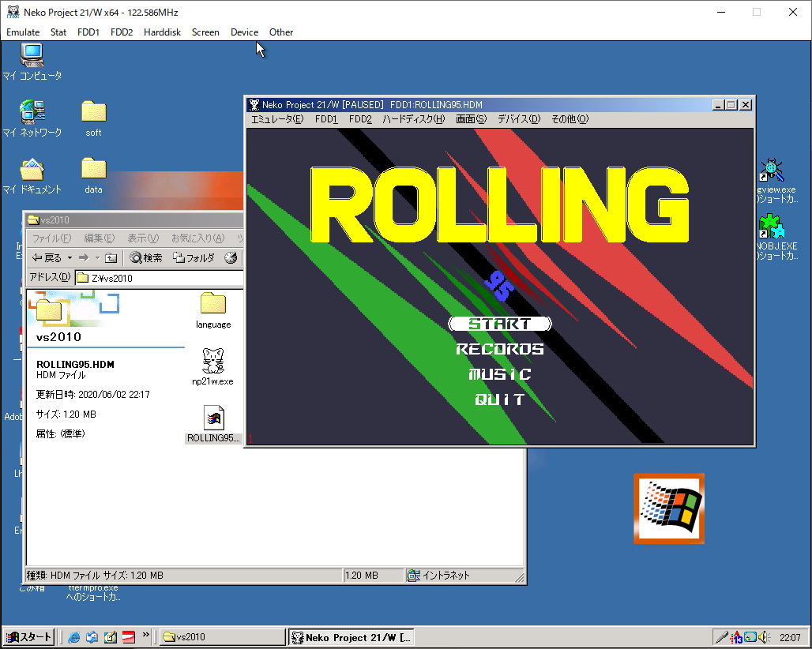Open the 画面(S) menu
This screenshot has height=649, width=812.
472,119
